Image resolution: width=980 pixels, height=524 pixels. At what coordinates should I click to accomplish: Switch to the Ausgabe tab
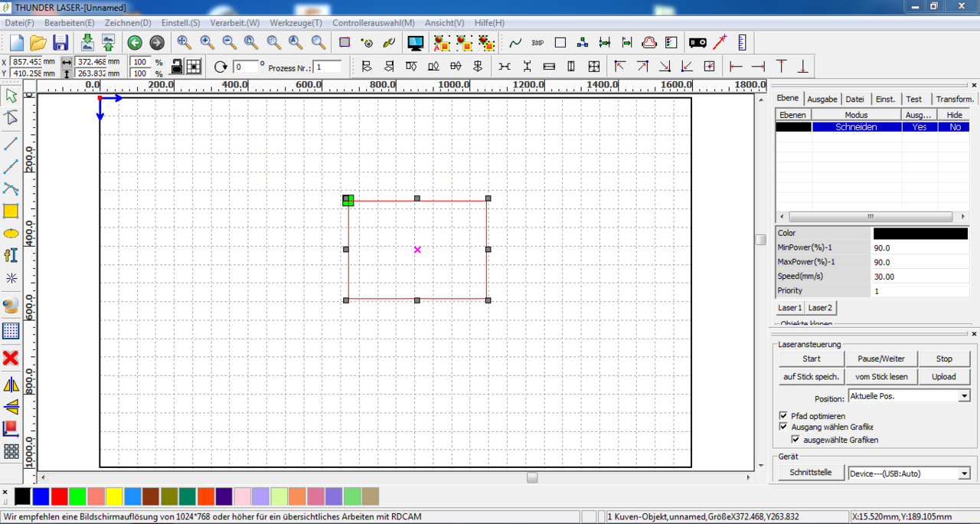(x=822, y=99)
